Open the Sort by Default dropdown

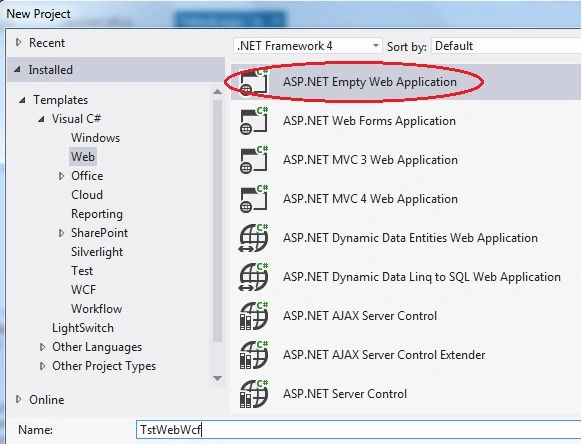[506, 46]
